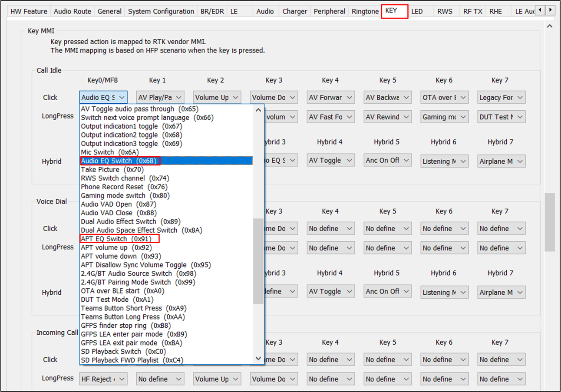The height and width of the screenshot is (392, 561).
Task: Click main page vertical scrollbar thumb
Action: (x=550, y=222)
